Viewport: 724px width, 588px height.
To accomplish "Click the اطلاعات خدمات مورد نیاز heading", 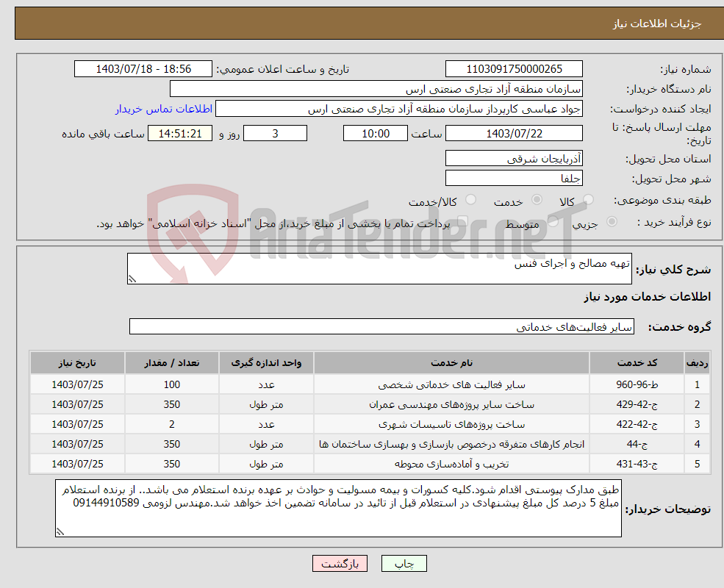I will (647, 296).
